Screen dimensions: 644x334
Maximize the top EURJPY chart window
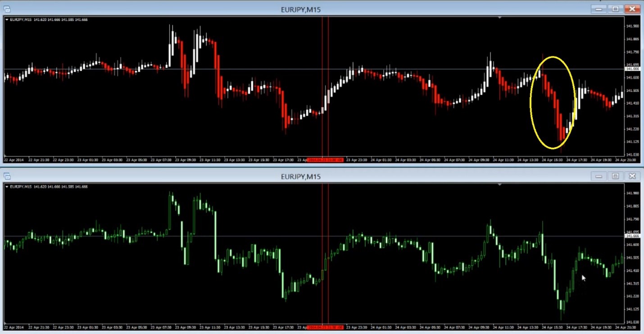coord(616,9)
